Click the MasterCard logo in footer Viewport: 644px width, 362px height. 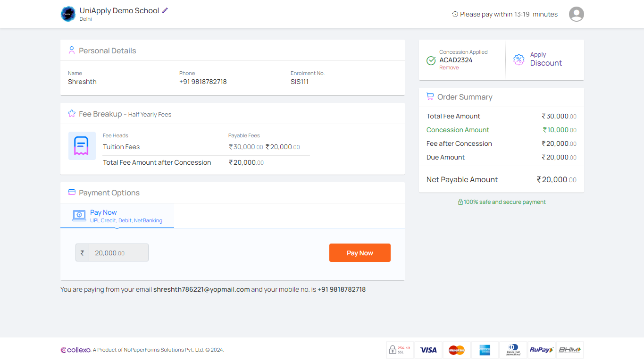pyautogui.click(x=456, y=350)
